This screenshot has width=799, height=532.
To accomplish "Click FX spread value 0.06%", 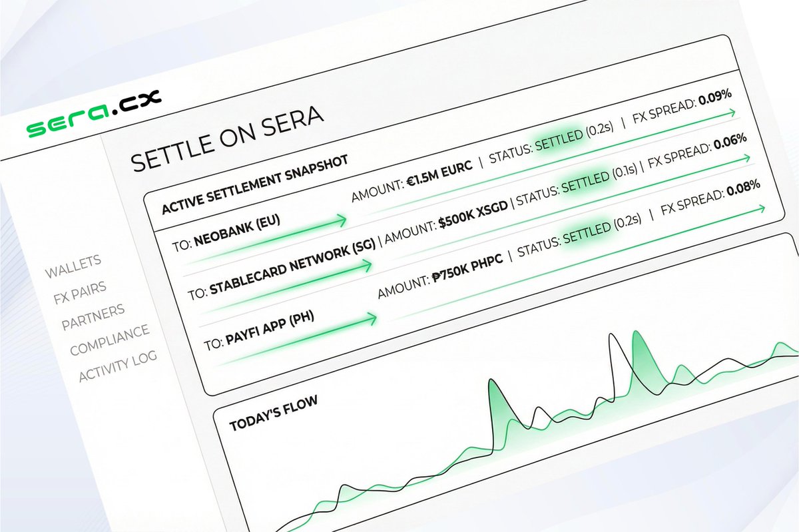I will pyautogui.click(x=731, y=142).
